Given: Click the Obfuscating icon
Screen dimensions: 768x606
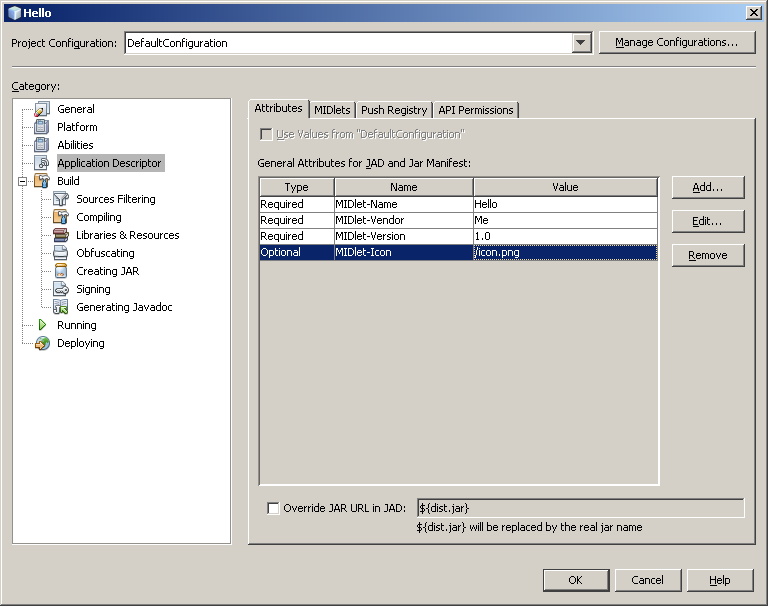Looking at the screenshot, I should [61, 253].
